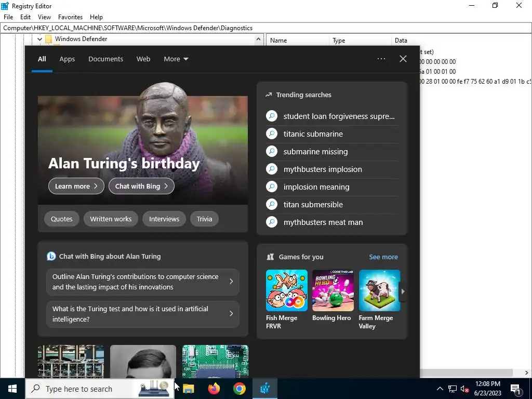Open Favorites menu in Registry Editor
Screen dimensions: 532x399
[70, 17]
